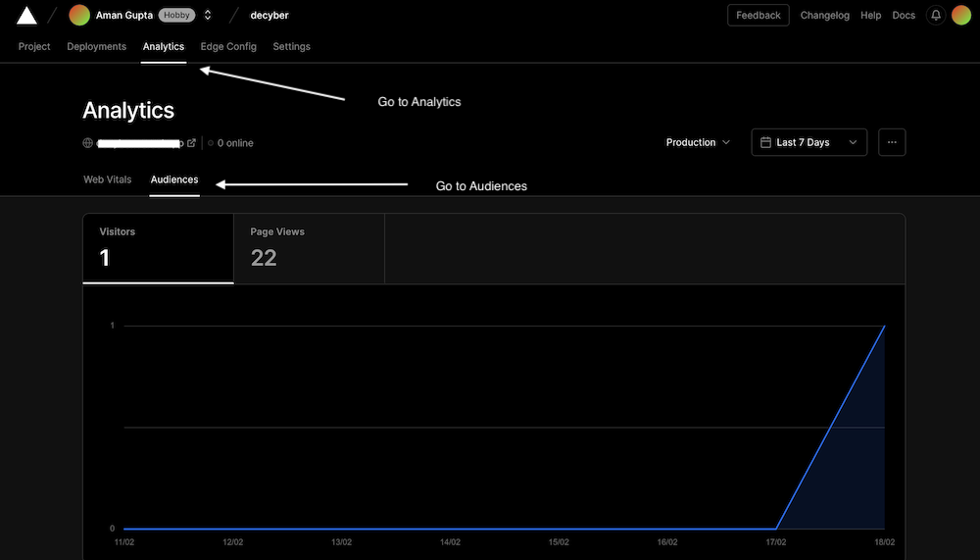Open the Changelog link
Viewport: 980px width, 560px height.
[x=825, y=16]
